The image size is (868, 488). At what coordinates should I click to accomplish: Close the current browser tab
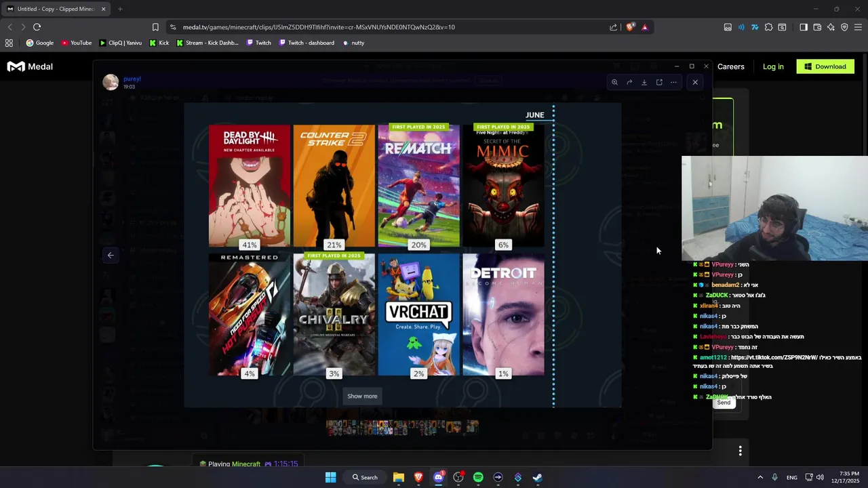pyautogui.click(x=104, y=9)
